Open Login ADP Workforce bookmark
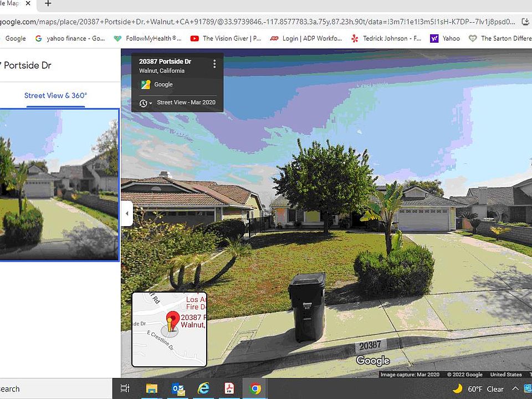 point(306,38)
